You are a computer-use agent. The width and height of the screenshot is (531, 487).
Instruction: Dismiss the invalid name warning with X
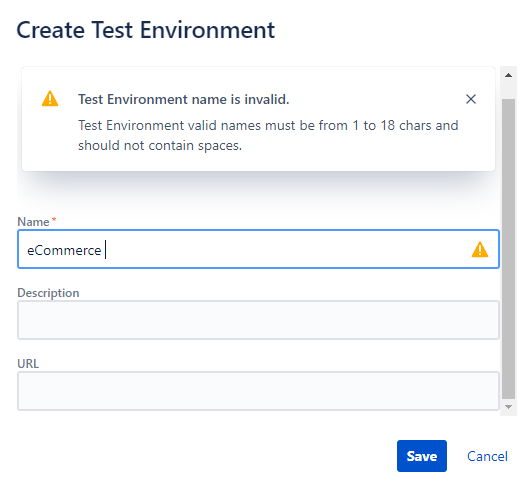[x=471, y=99]
